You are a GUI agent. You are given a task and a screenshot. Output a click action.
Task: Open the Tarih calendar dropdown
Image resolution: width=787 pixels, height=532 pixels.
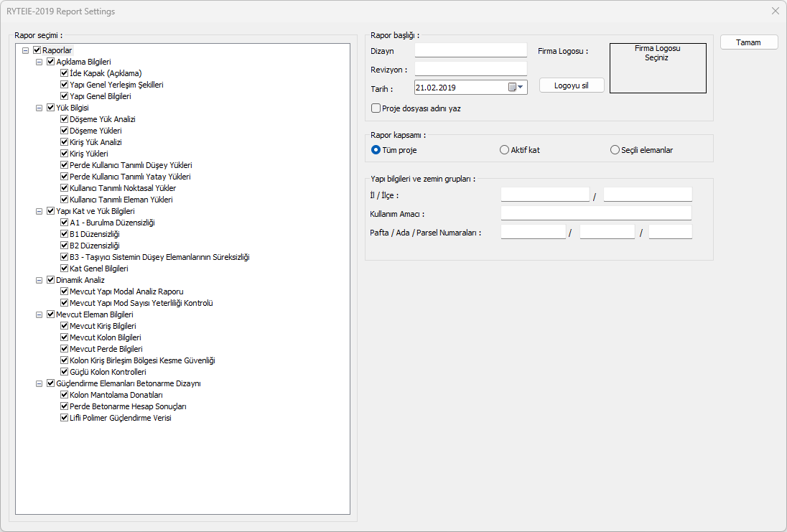coord(517,87)
